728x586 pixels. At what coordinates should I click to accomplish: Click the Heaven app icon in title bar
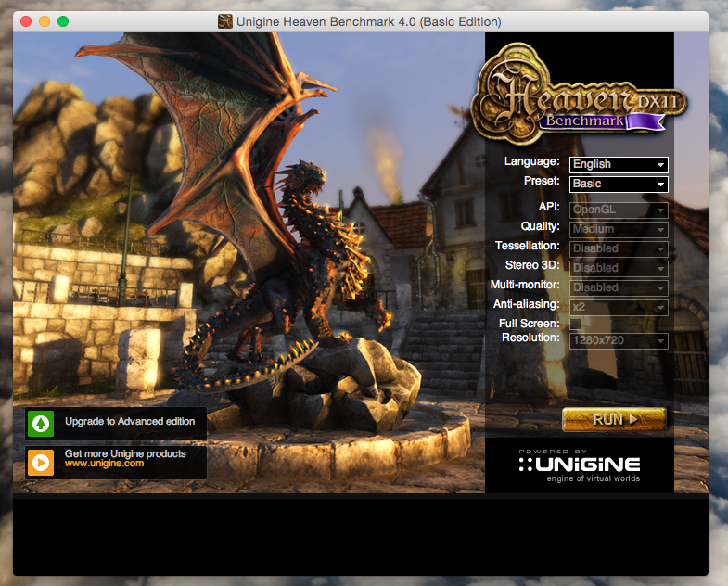pyautogui.click(x=225, y=21)
